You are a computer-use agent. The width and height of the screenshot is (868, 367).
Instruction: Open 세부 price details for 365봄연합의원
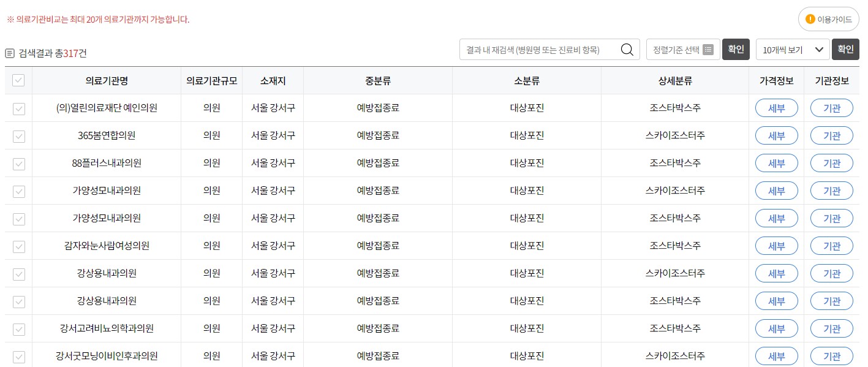pos(776,136)
